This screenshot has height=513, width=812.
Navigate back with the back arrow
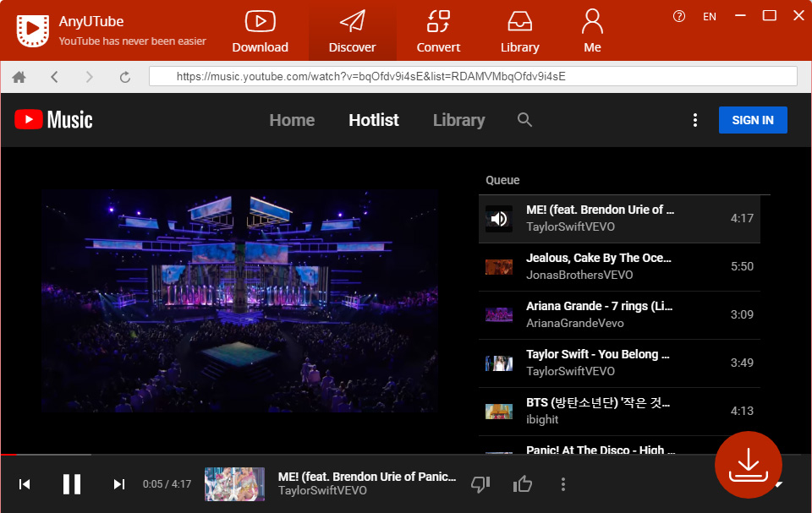coord(54,77)
